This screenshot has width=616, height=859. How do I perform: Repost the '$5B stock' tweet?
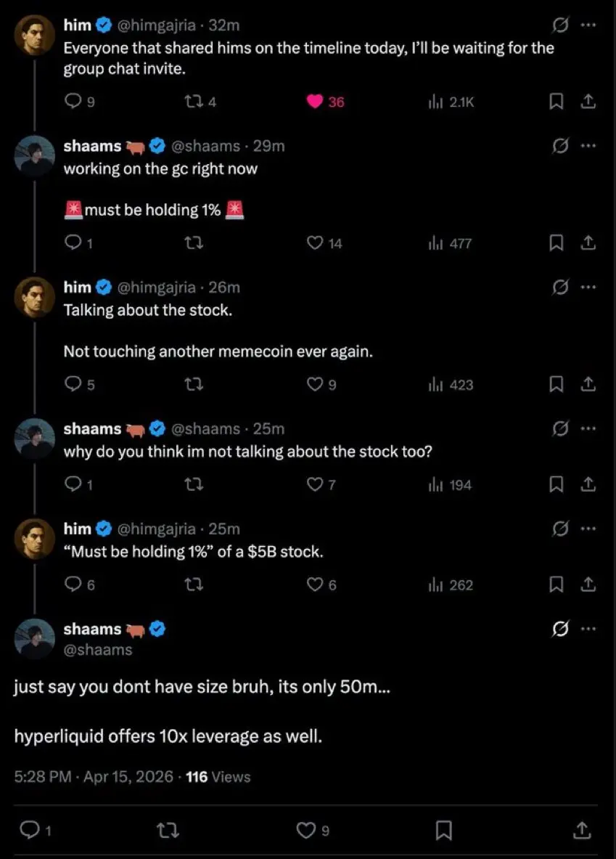click(194, 585)
